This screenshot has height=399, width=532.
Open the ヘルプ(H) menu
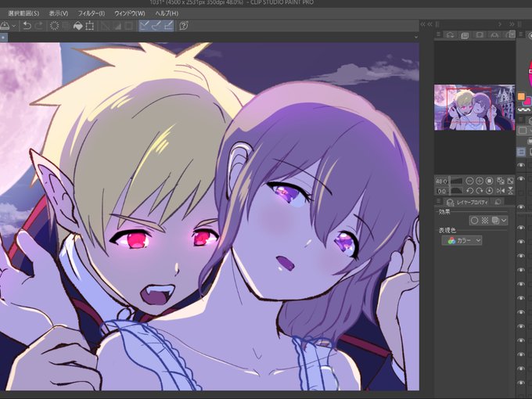point(167,13)
